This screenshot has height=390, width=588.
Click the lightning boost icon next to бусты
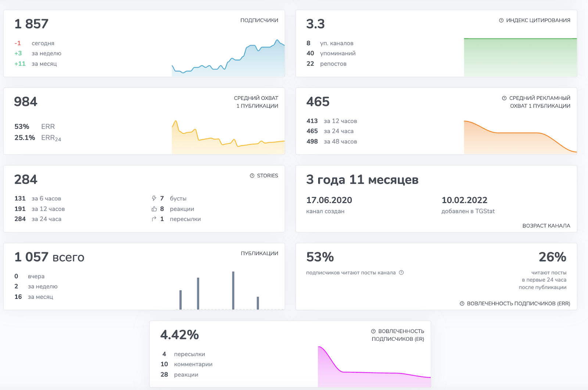pos(154,198)
